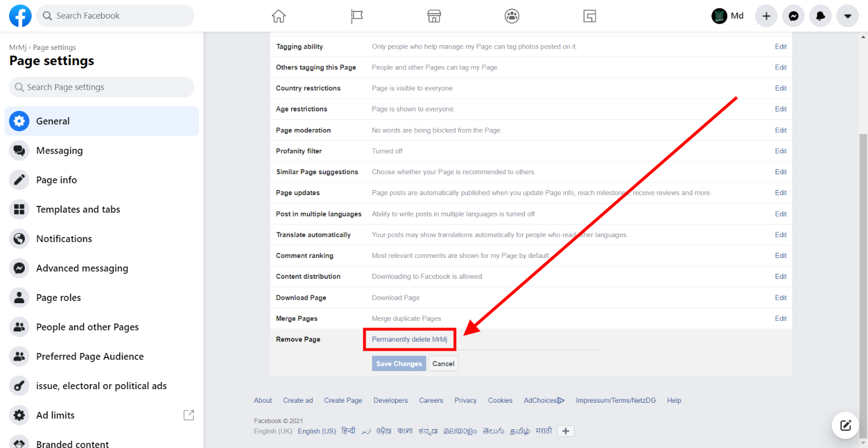Click the more languages plus button

(x=566, y=431)
